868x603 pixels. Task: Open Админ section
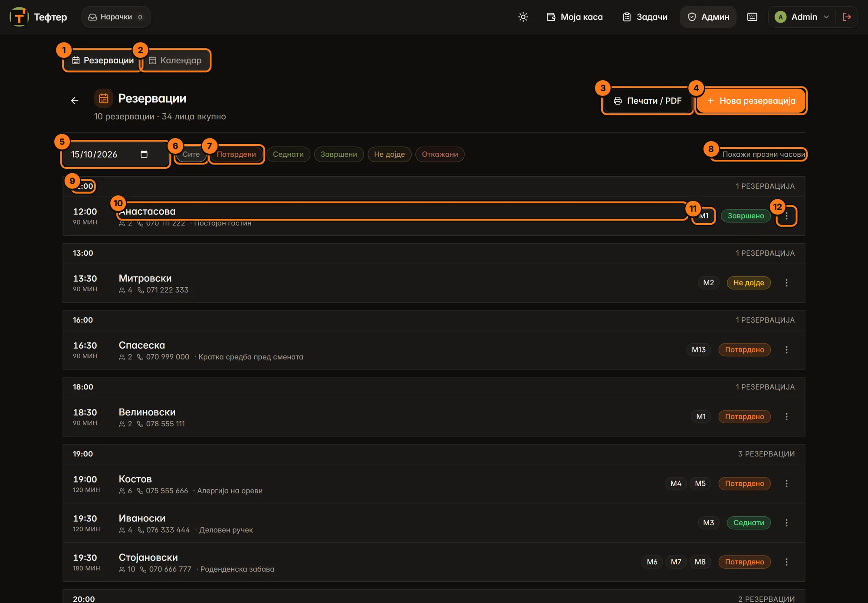tap(708, 17)
